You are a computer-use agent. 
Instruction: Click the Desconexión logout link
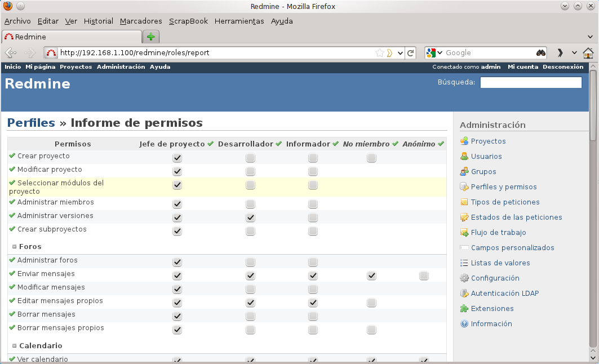[563, 67]
